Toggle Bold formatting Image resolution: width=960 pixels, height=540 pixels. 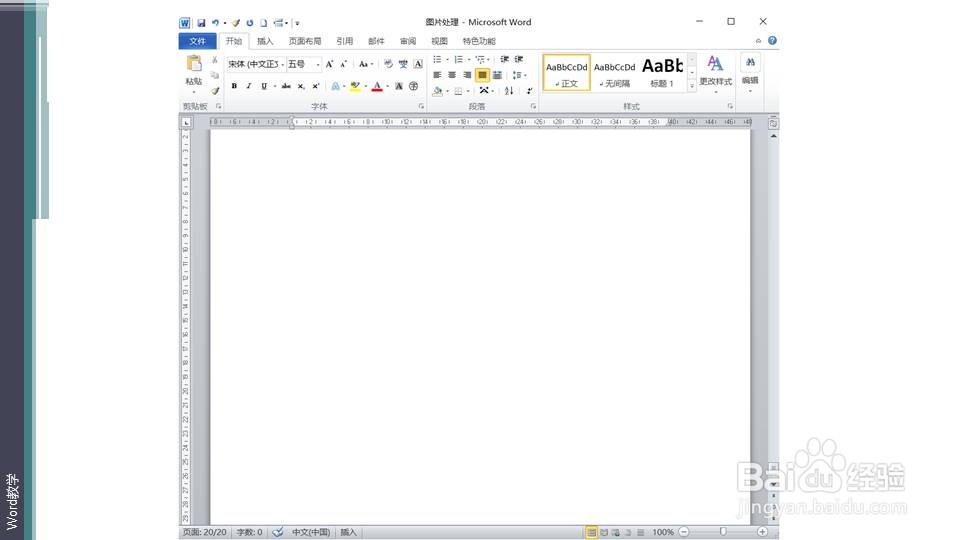click(234, 86)
